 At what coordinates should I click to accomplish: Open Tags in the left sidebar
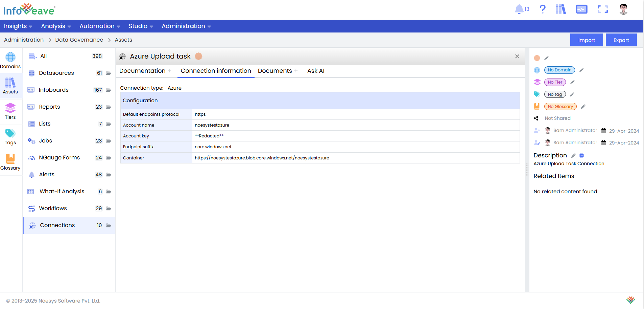(10, 137)
